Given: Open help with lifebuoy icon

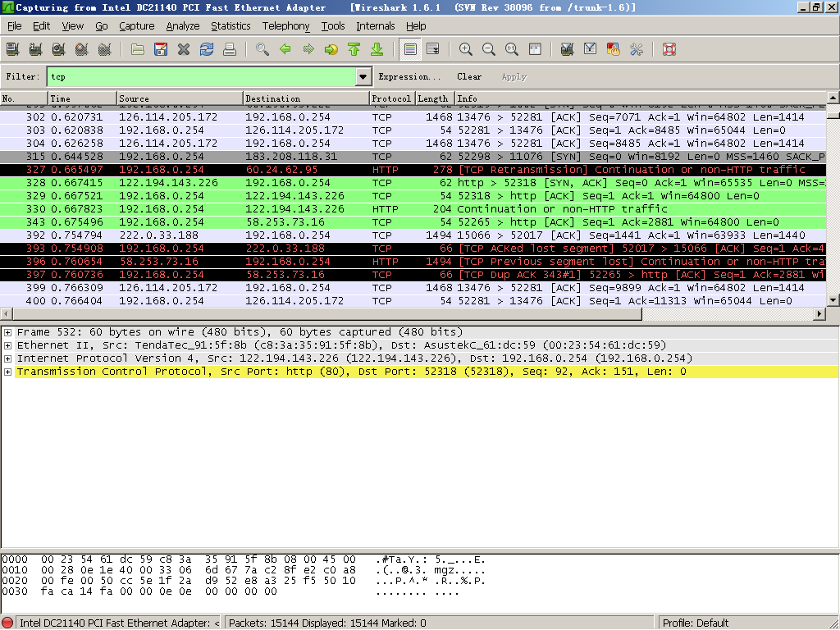Looking at the screenshot, I should click(669, 49).
